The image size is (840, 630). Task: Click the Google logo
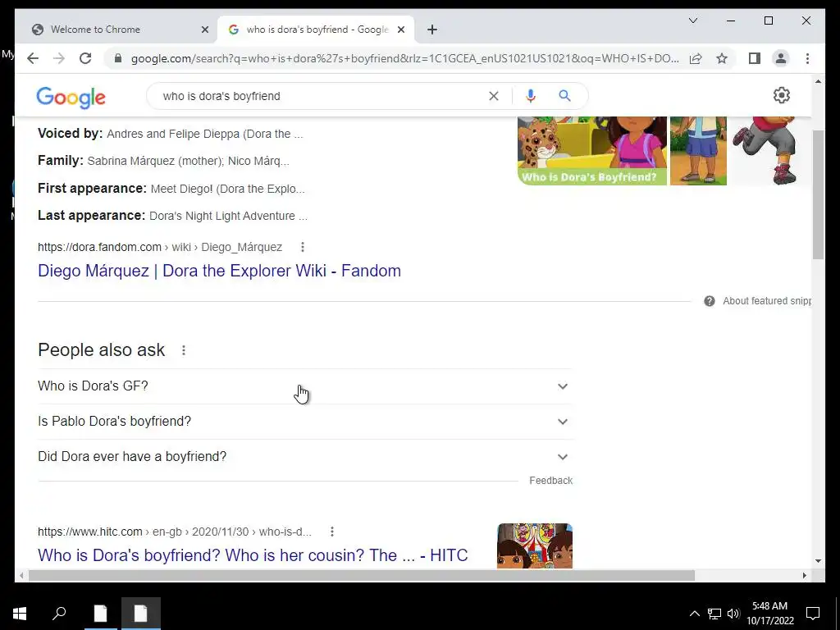pos(71,98)
